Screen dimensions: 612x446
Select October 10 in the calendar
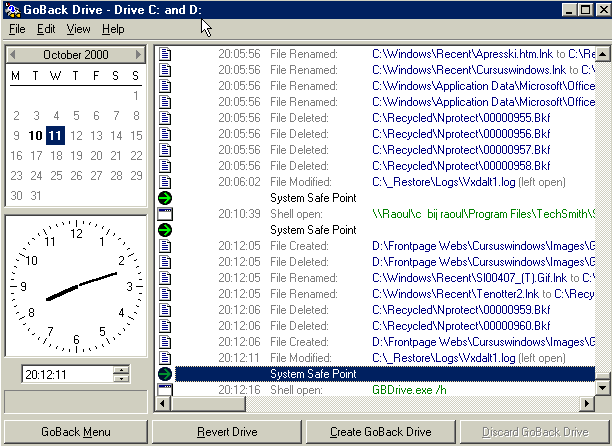pos(35,136)
